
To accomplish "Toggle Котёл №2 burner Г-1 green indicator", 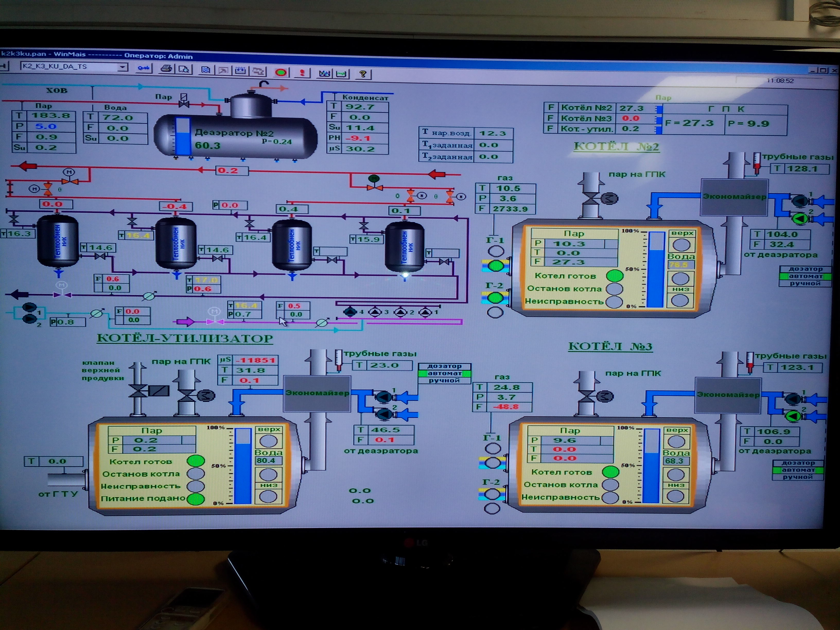I will pos(496,266).
